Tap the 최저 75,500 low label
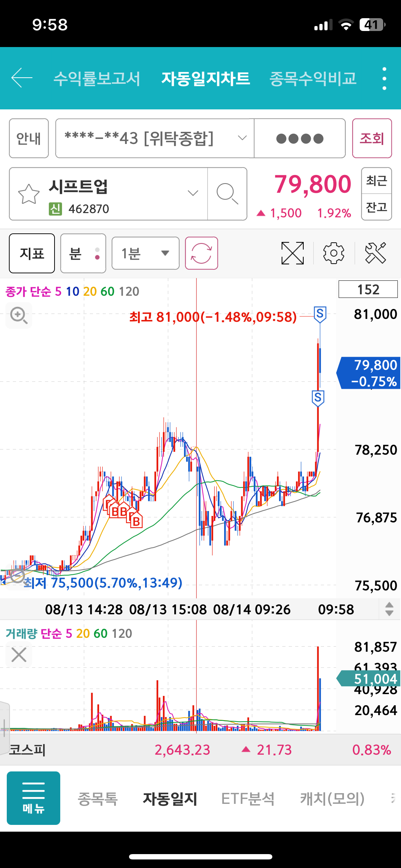Image resolution: width=401 pixels, height=868 pixels. click(103, 583)
